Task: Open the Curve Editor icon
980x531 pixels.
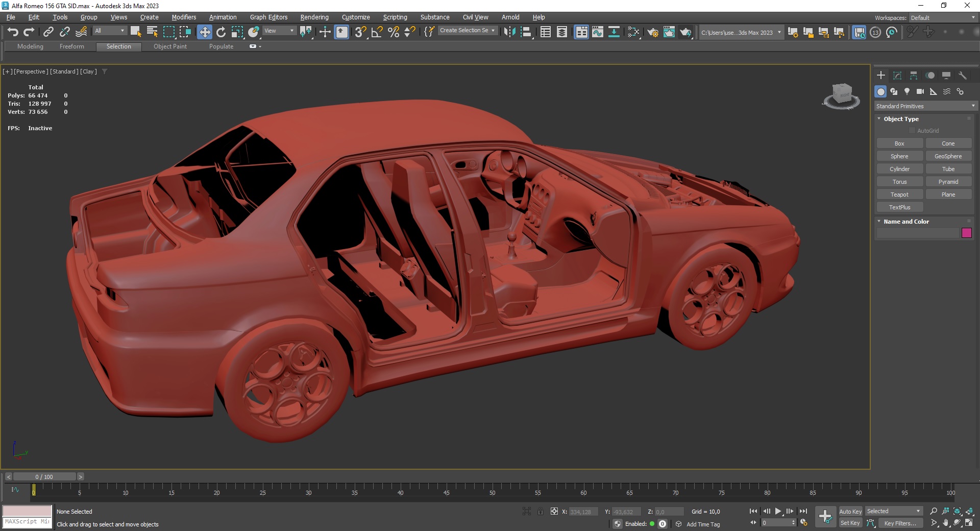Action: 597,32
